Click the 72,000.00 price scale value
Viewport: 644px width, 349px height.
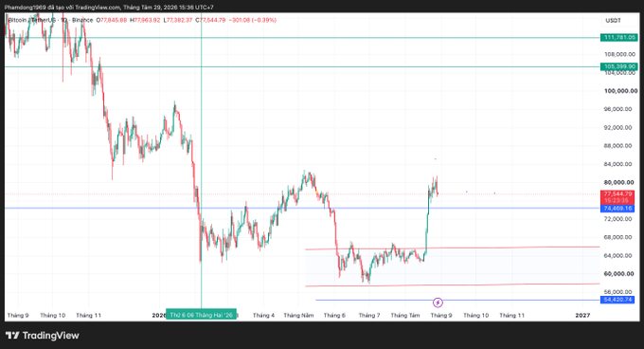coord(617,219)
